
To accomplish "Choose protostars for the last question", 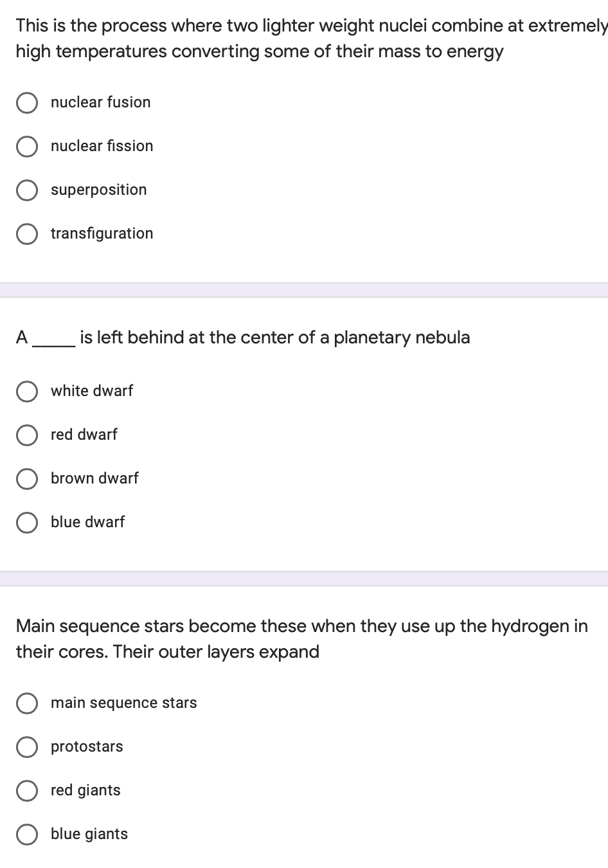I will [26, 746].
